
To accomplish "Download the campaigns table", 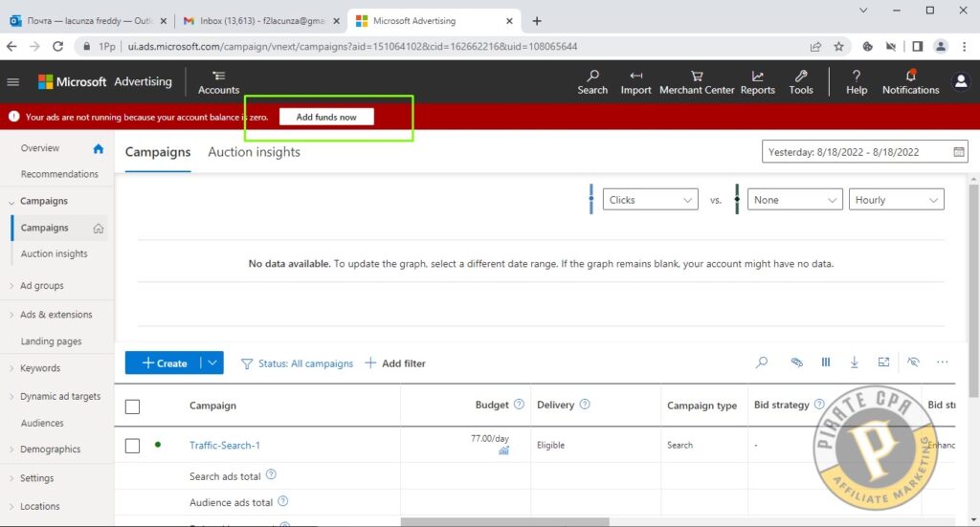I will (854, 362).
